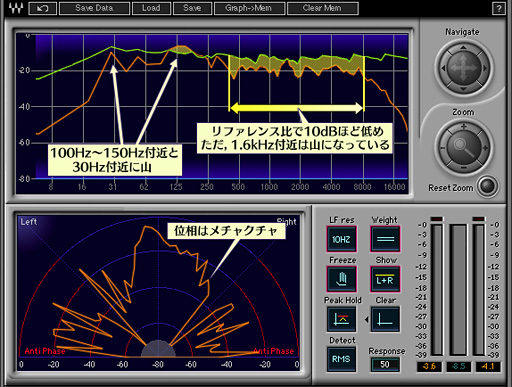Click the Graph->Mem button

click(x=249, y=8)
